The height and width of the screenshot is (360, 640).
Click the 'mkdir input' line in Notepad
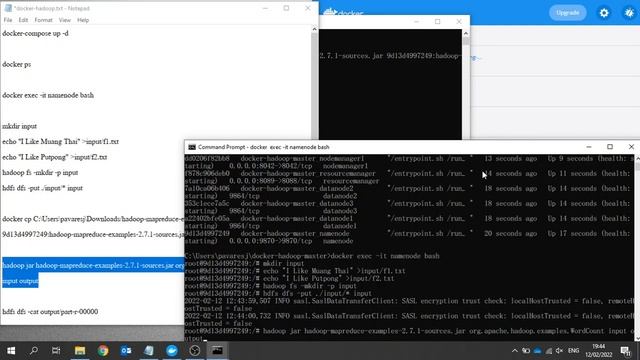coord(20,126)
